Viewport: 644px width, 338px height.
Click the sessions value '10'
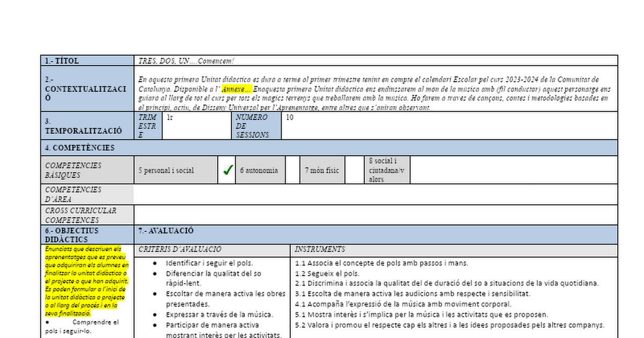[x=290, y=117]
